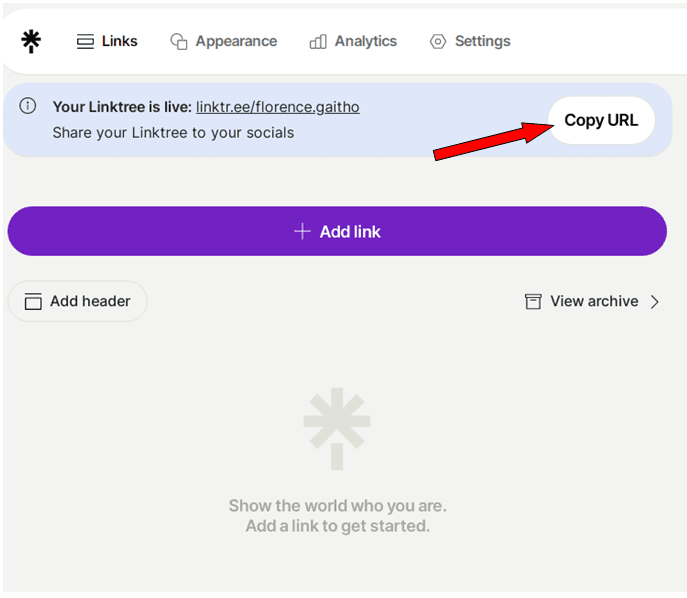Click the Add header button

point(78,301)
